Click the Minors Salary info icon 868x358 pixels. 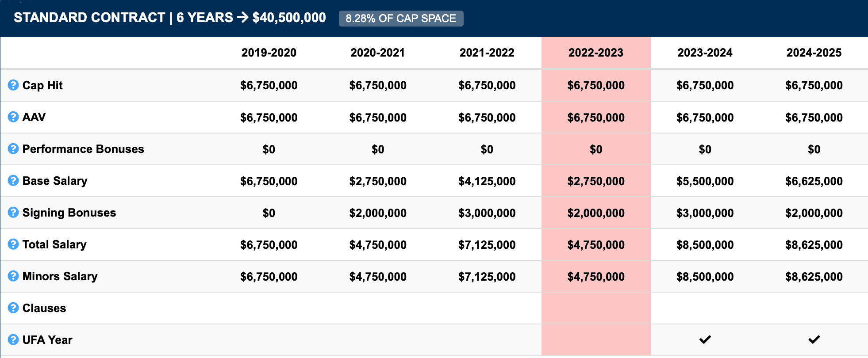pyautogui.click(x=13, y=276)
